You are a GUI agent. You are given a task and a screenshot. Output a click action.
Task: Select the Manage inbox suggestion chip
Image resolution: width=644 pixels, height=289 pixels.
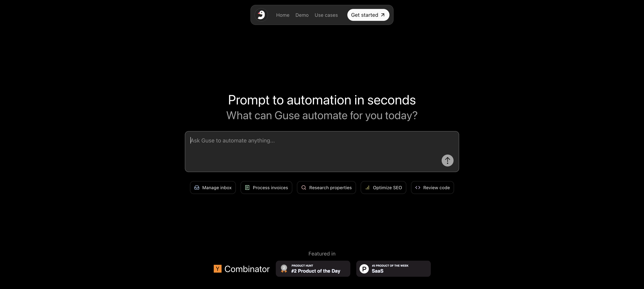[x=213, y=188]
